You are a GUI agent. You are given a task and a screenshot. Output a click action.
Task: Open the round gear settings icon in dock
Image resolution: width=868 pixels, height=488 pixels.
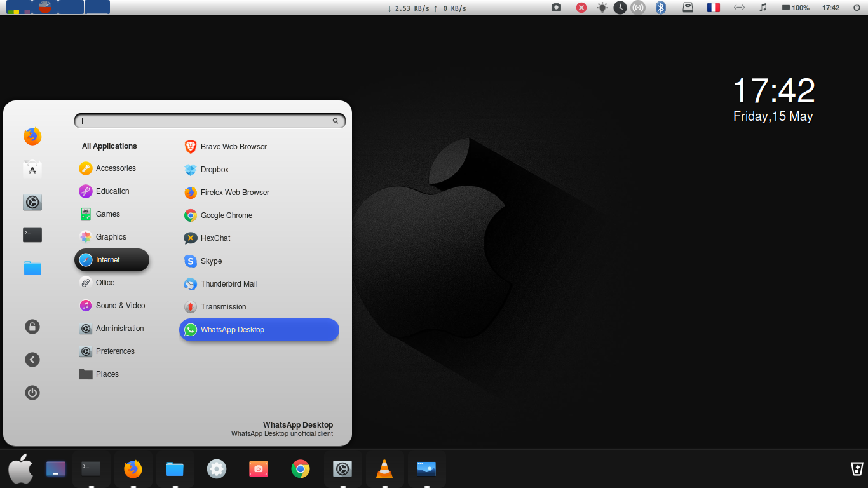click(217, 469)
